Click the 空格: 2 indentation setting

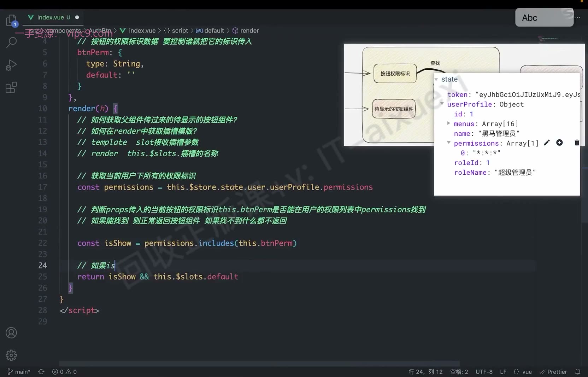(x=459, y=372)
